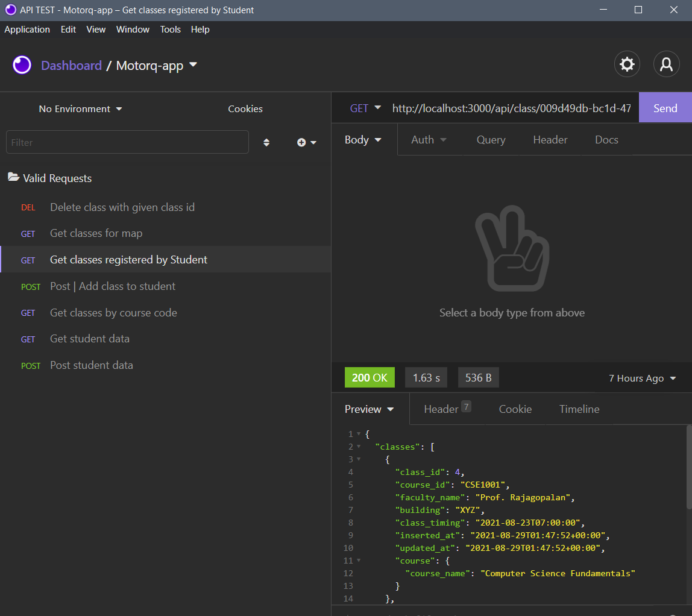Open the 7 Hours Ago response history dropdown
This screenshot has height=616, width=692.
point(642,378)
